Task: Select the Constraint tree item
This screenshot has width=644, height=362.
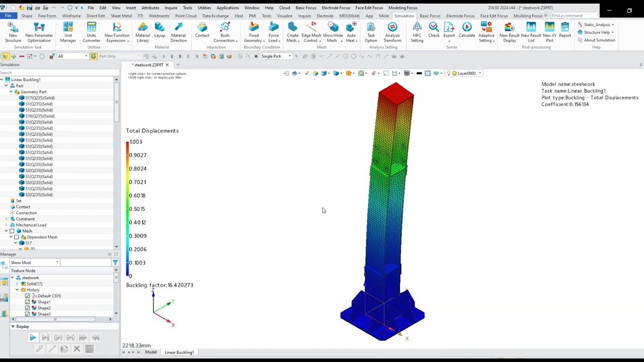Action: coord(25,219)
